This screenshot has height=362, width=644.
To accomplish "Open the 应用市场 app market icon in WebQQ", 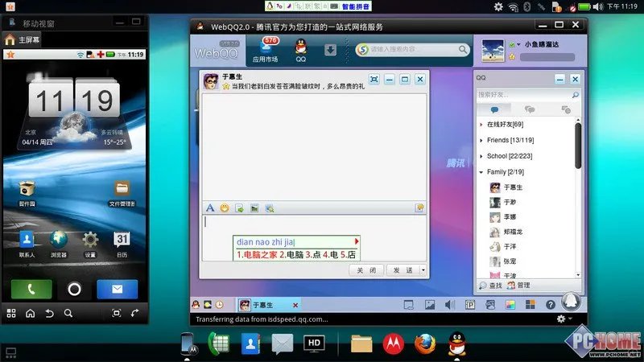I will point(266,50).
